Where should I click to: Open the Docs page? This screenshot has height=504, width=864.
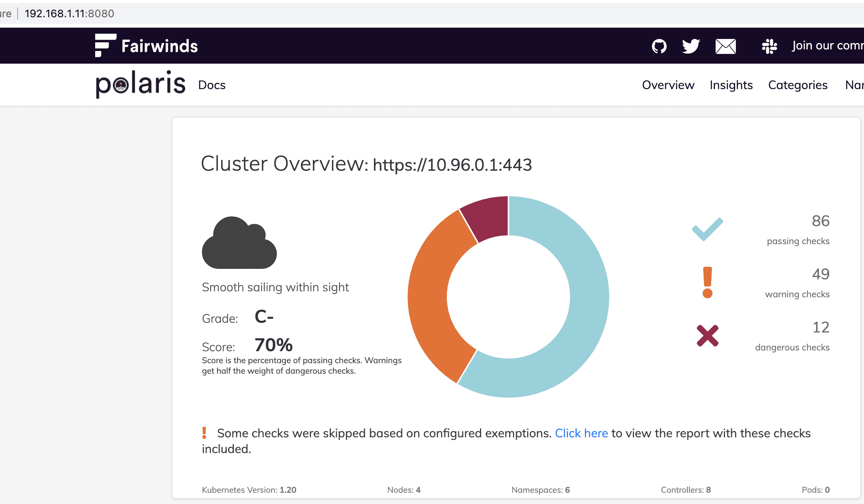(212, 85)
